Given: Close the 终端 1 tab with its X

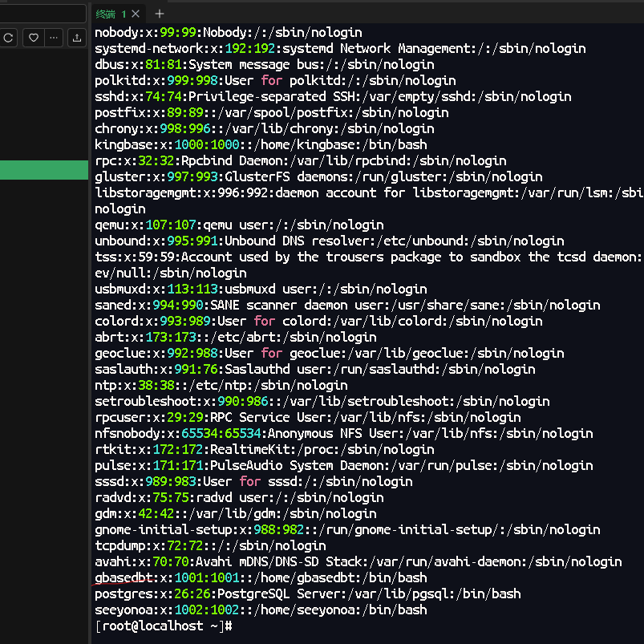Looking at the screenshot, I should point(136,14).
